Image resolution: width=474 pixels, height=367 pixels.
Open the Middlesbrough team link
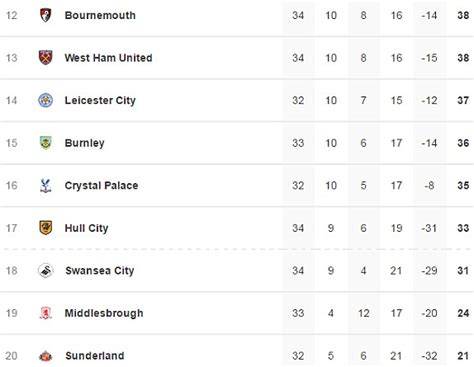tap(104, 313)
